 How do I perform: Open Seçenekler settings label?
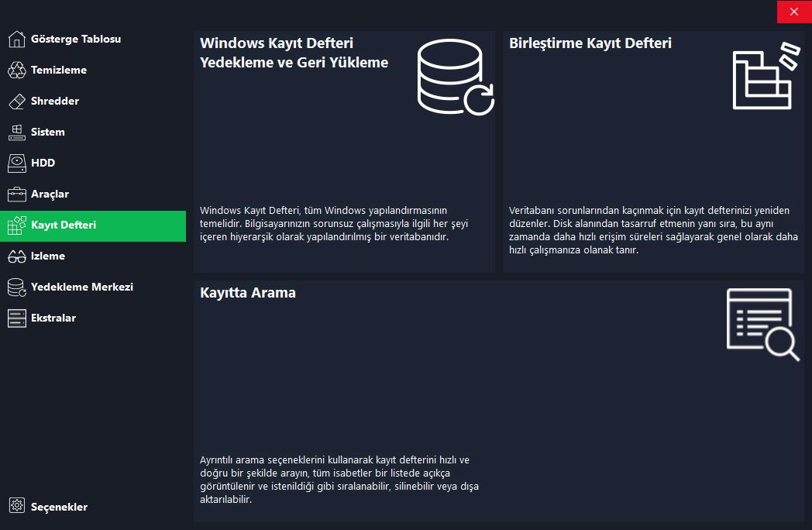(x=59, y=508)
